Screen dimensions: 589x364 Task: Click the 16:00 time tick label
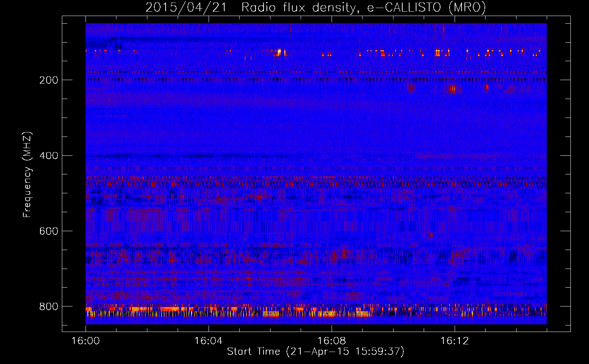coord(86,341)
